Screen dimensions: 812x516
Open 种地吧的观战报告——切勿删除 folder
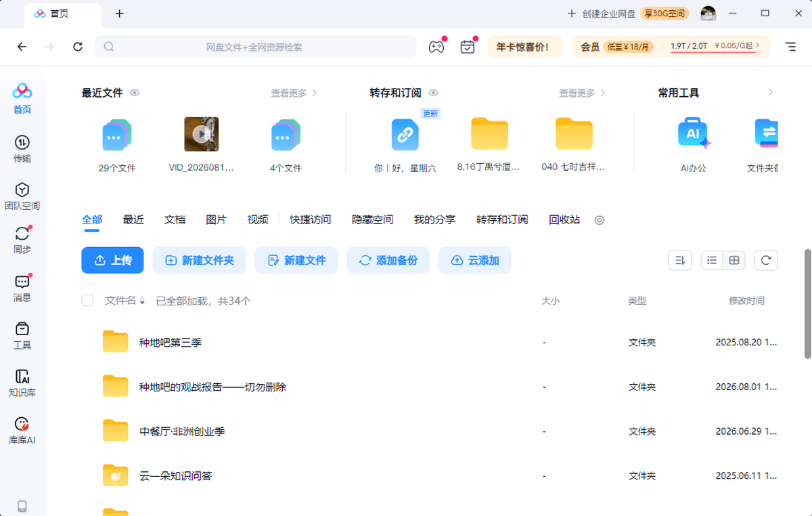pyautogui.click(x=430, y=387)
